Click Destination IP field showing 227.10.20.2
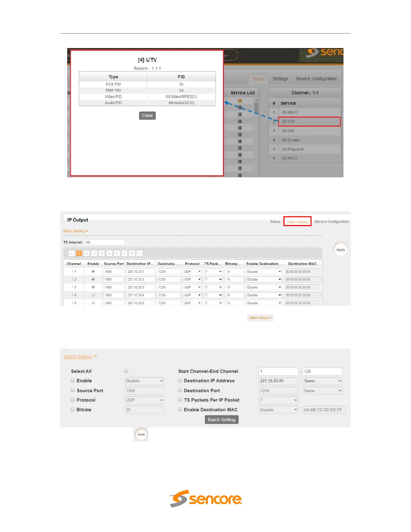411x532 pixels. pyautogui.click(x=141, y=279)
